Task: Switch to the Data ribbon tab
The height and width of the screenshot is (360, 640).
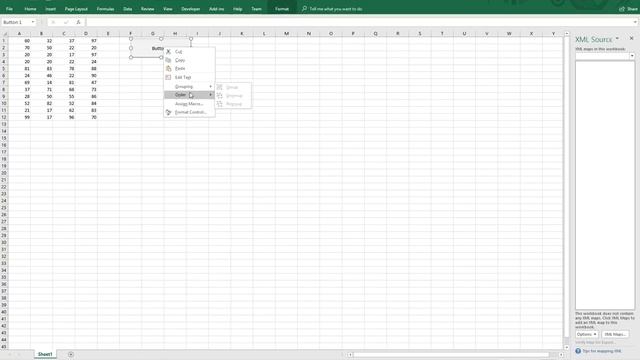Action: [128, 9]
